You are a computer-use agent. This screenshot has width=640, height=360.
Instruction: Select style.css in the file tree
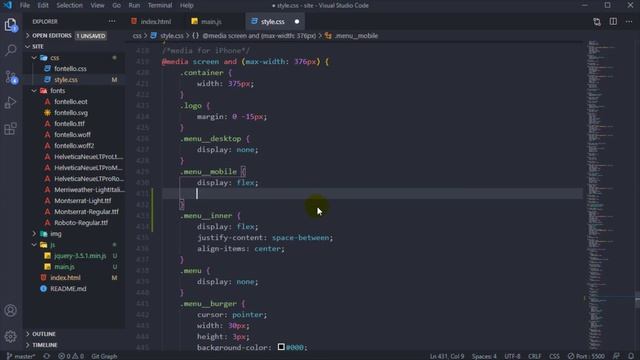66,80
